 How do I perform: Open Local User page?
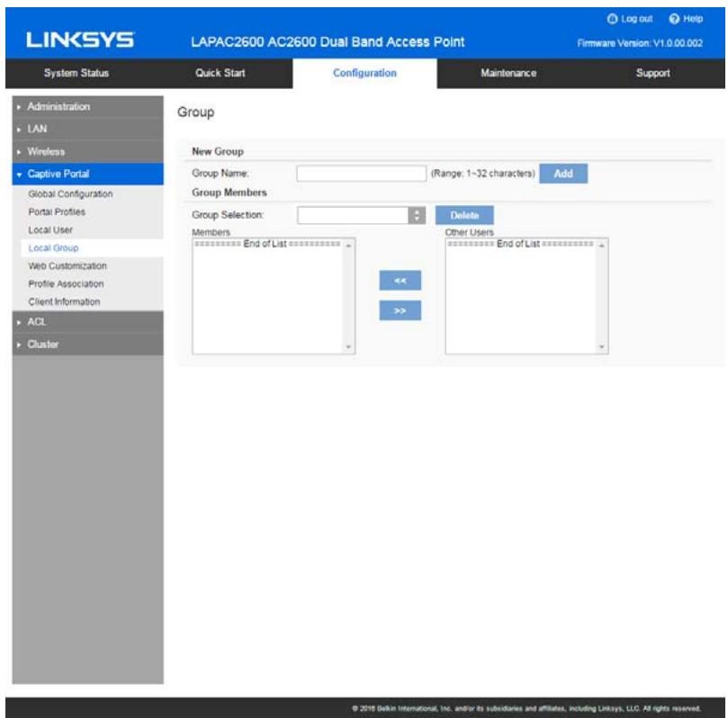click(x=50, y=230)
